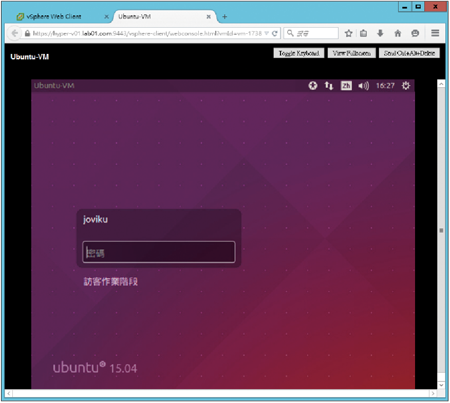Click the padlock site security icon
This screenshot has height=403, width=450.
(x=27, y=33)
